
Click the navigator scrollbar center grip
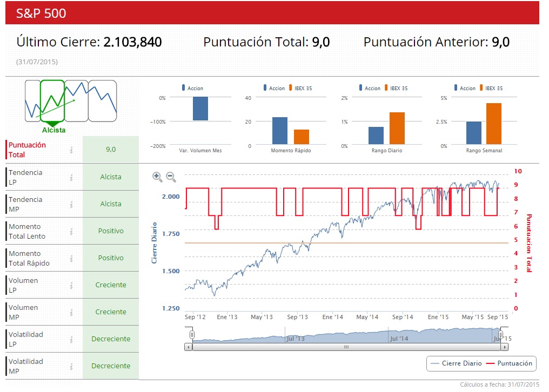pos(346,347)
